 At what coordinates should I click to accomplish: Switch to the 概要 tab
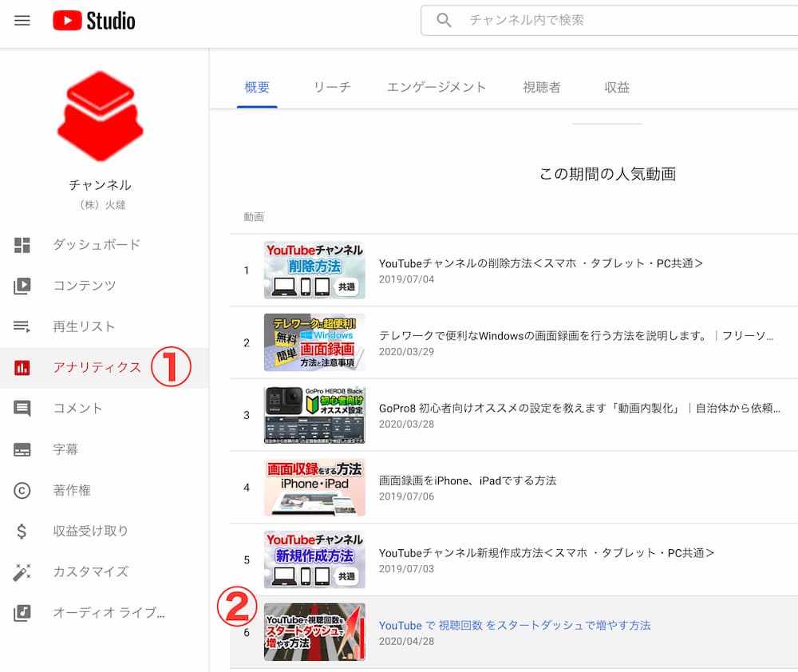[257, 87]
